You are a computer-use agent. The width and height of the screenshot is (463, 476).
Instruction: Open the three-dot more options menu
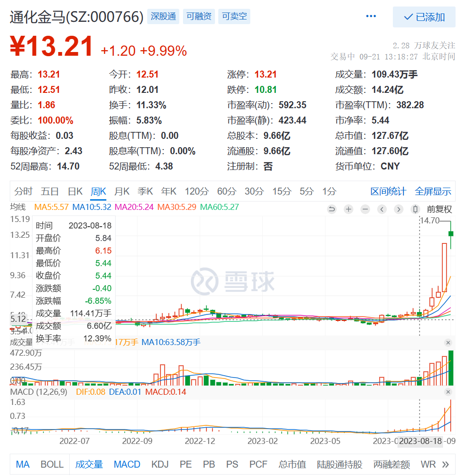[371, 16]
